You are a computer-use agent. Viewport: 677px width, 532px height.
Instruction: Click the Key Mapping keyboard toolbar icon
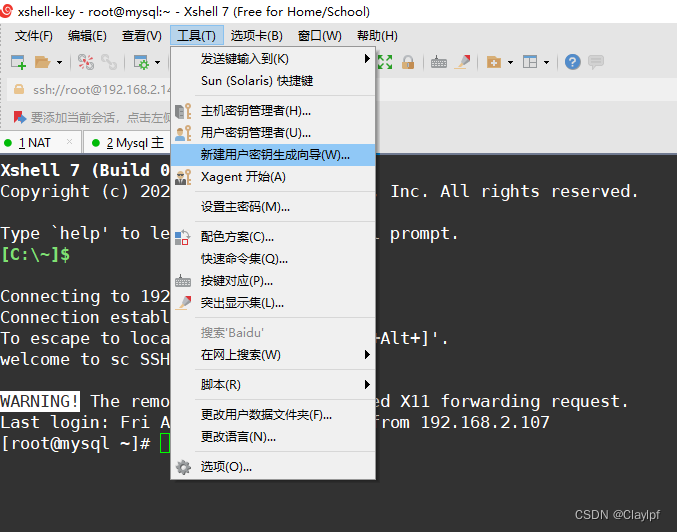[439, 62]
